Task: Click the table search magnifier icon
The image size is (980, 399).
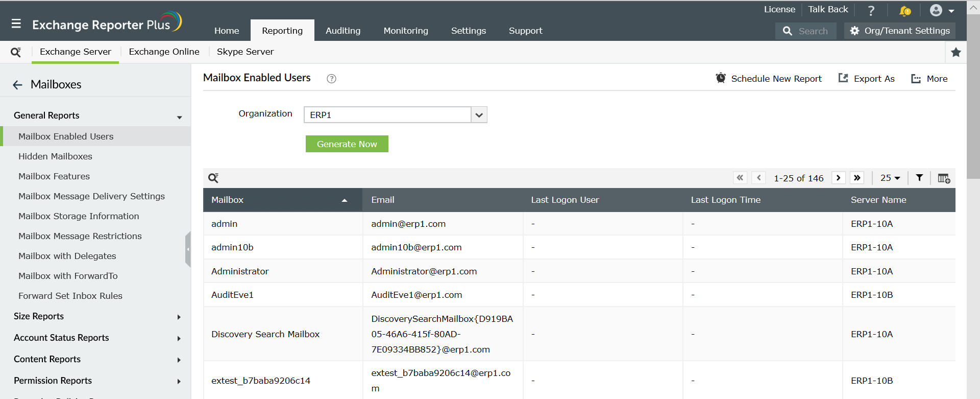Action: click(x=213, y=178)
